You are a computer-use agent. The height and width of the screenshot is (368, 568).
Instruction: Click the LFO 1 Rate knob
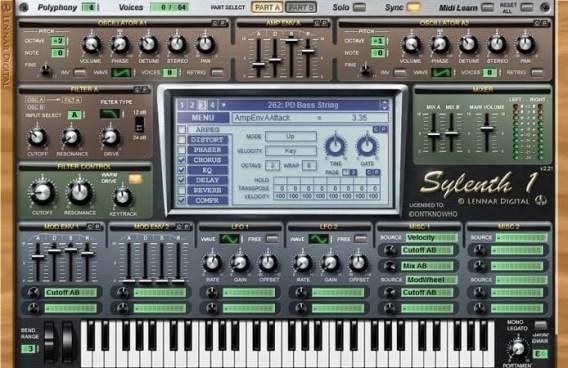click(x=212, y=263)
